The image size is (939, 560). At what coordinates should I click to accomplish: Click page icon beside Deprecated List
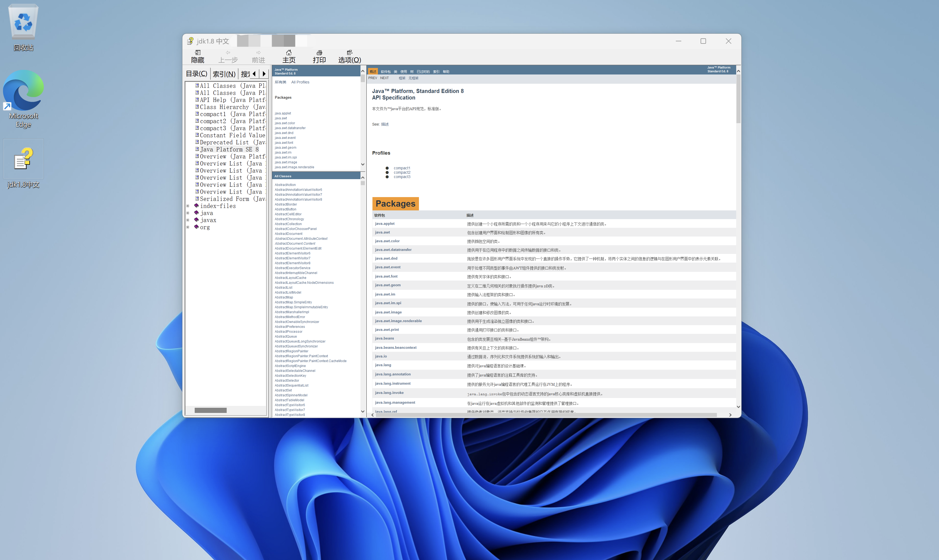(x=197, y=142)
